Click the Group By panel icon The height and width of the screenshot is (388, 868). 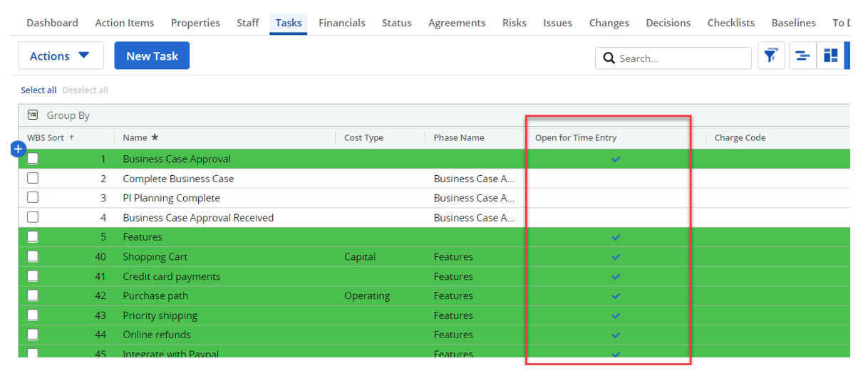pyautogui.click(x=33, y=115)
